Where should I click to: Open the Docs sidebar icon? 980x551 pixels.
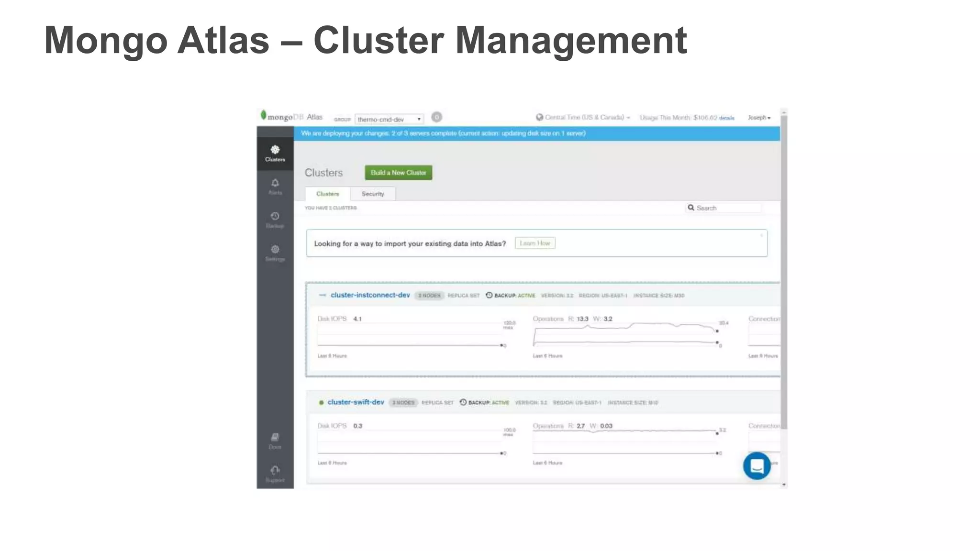point(275,437)
